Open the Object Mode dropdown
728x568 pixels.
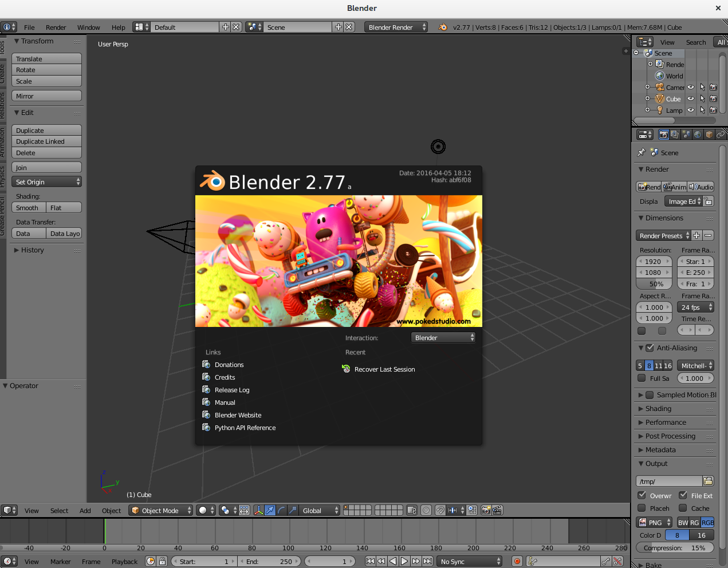[x=161, y=510]
